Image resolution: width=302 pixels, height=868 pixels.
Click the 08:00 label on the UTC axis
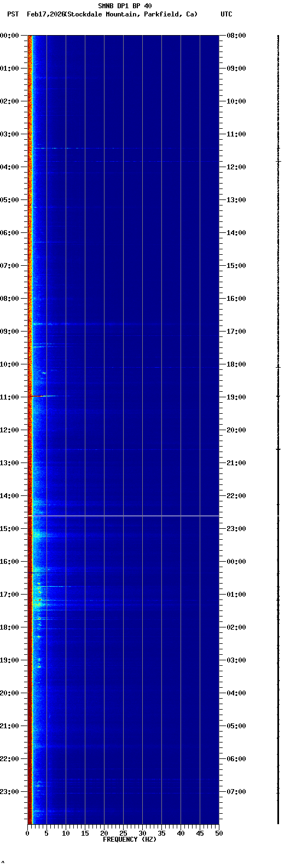click(x=236, y=36)
